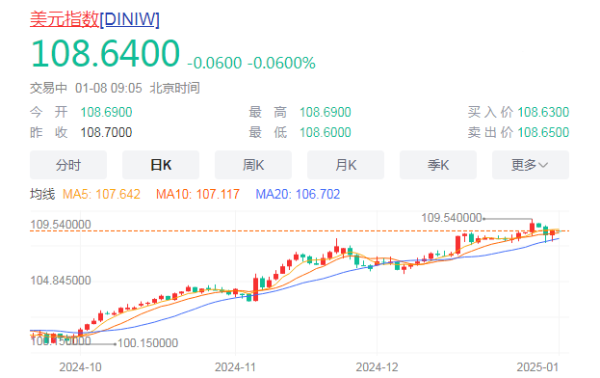Switch to the 周K chart tab
Screen dimensions: 600x378
253,165
